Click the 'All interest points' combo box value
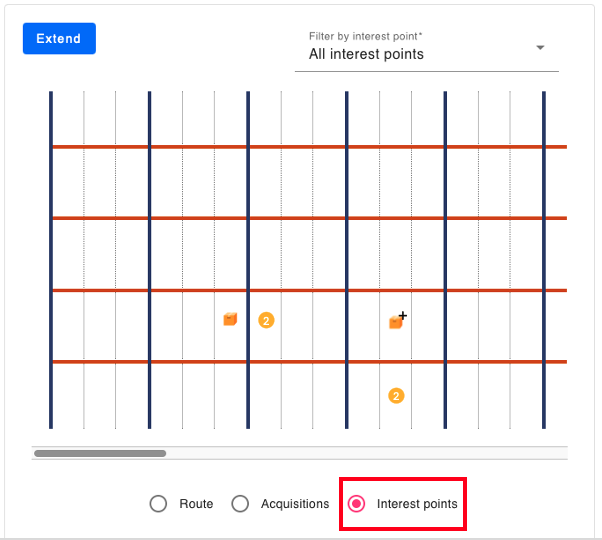This screenshot has height=540, width=602. tap(366, 54)
